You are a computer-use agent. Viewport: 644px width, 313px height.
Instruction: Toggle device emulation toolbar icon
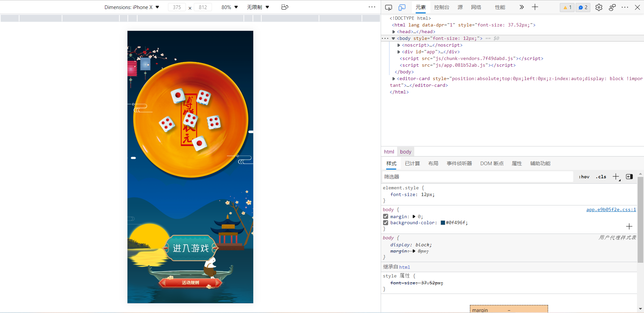coord(402,7)
